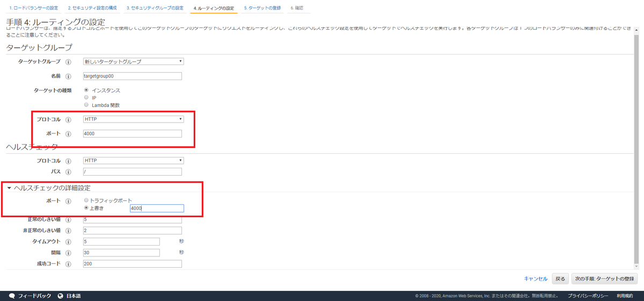Click 成功コード input field 200

(x=133, y=264)
